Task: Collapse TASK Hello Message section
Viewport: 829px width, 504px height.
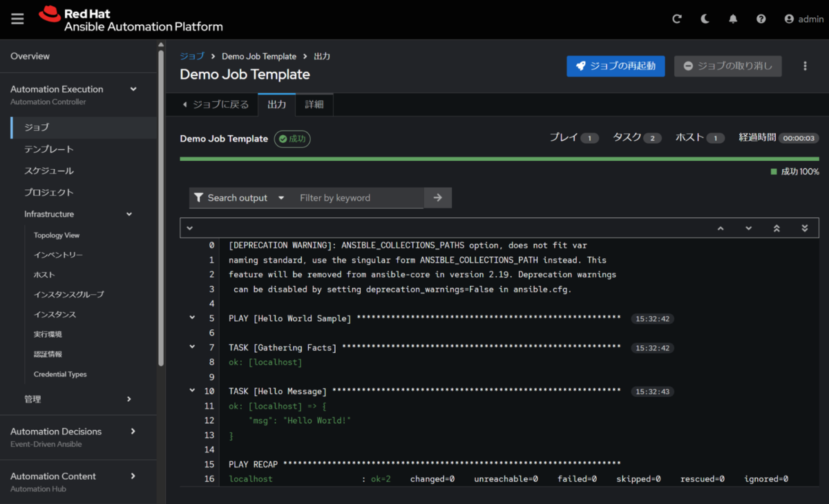Action: [x=192, y=391]
